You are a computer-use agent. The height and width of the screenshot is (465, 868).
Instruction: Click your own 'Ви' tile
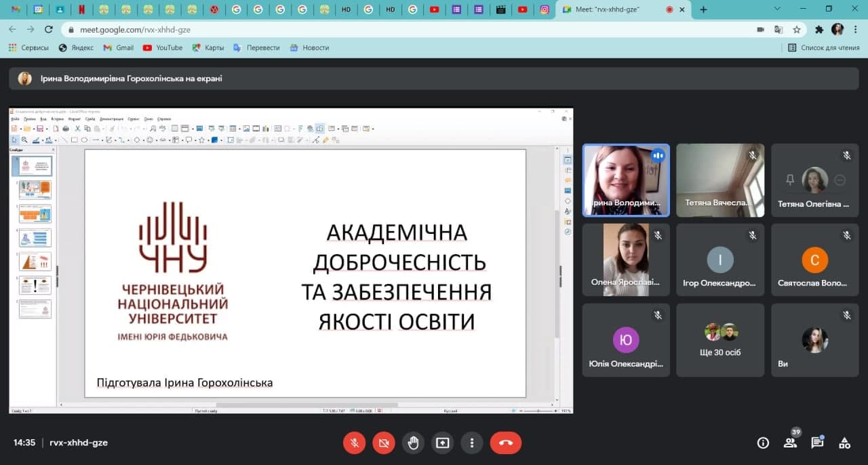click(x=814, y=340)
